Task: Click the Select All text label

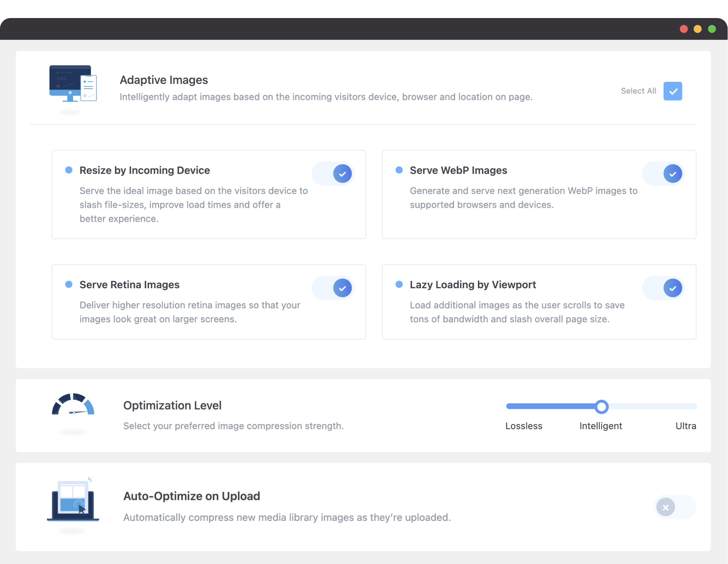Action: click(x=638, y=91)
